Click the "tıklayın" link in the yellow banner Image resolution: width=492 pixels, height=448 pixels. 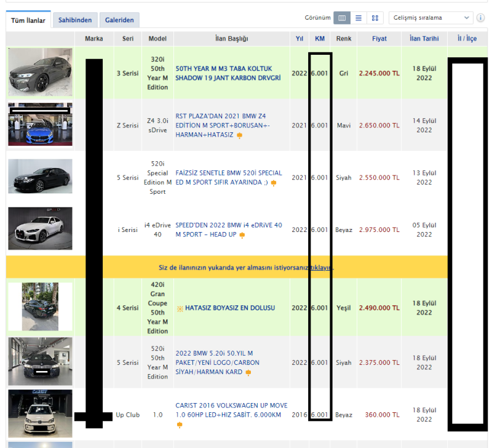pyautogui.click(x=321, y=268)
